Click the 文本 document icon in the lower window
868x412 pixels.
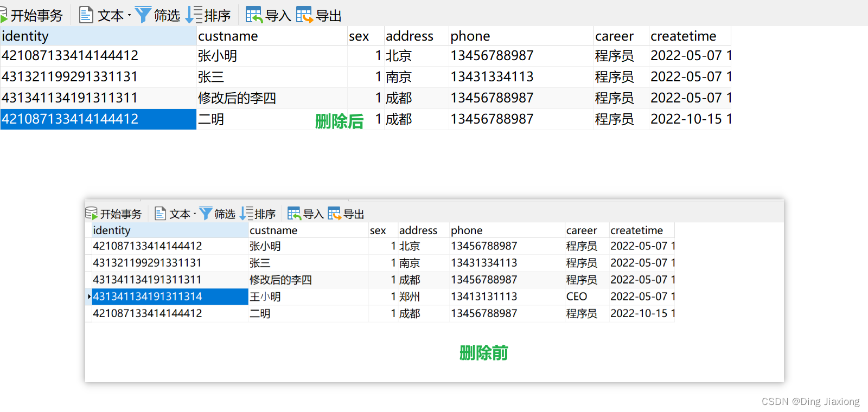[x=160, y=214]
